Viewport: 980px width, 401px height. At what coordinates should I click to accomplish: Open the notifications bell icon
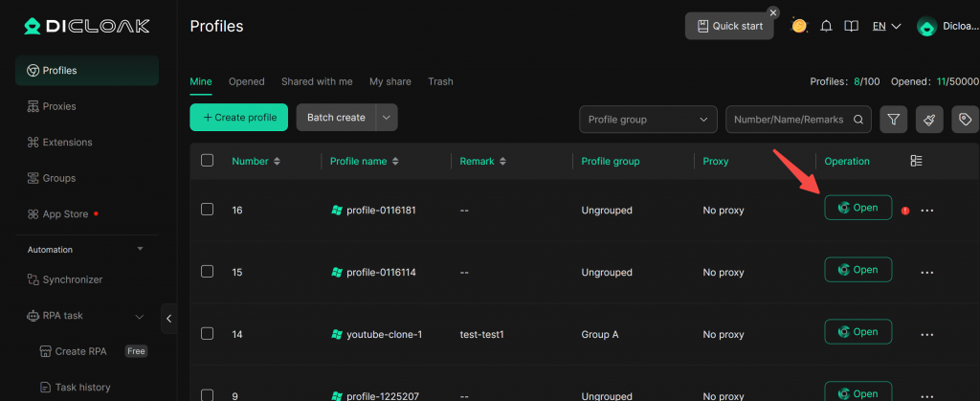(x=827, y=26)
